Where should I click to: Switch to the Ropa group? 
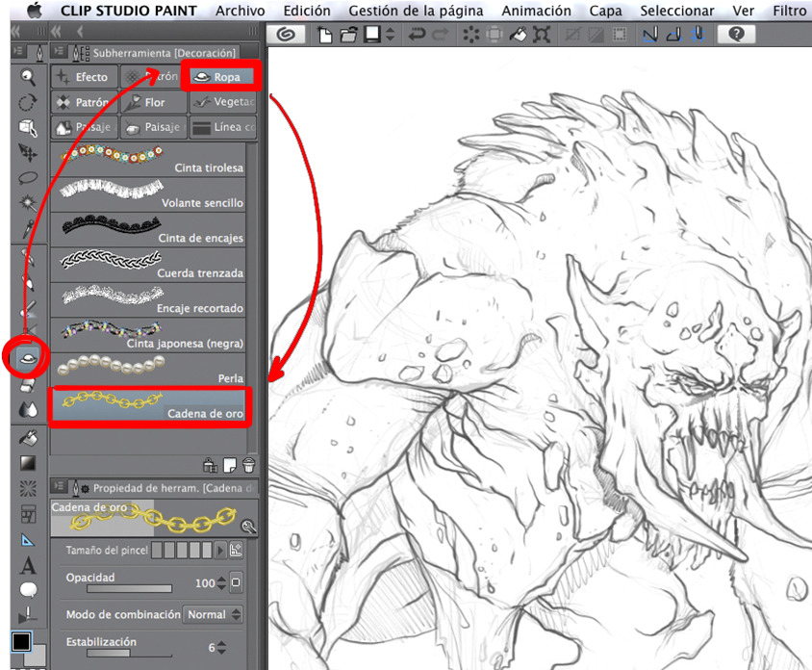click(x=221, y=77)
